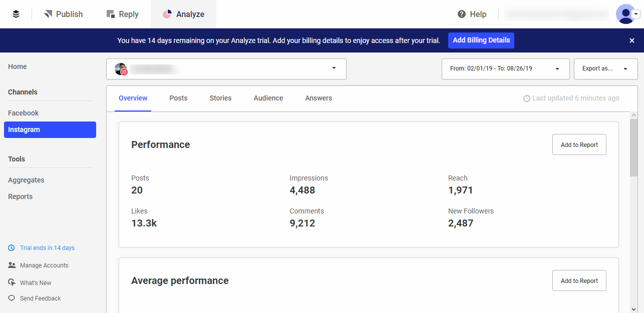Open the Export as dropdown
The width and height of the screenshot is (644, 313).
[624, 68]
